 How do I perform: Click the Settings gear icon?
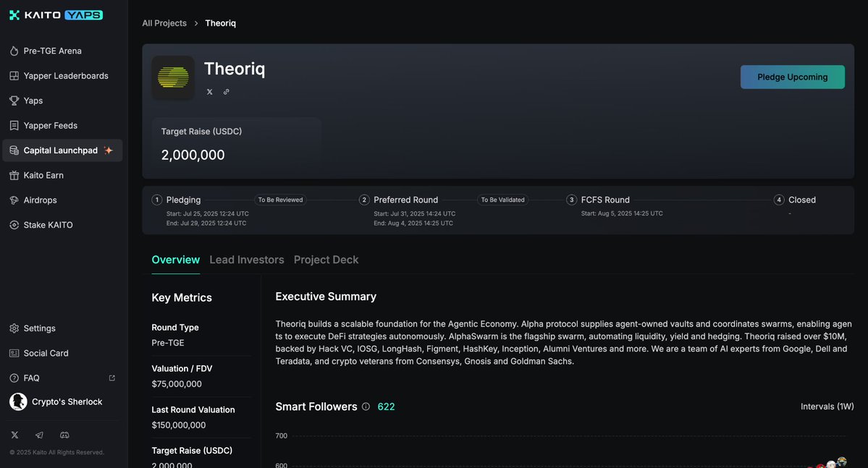[x=14, y=328]
